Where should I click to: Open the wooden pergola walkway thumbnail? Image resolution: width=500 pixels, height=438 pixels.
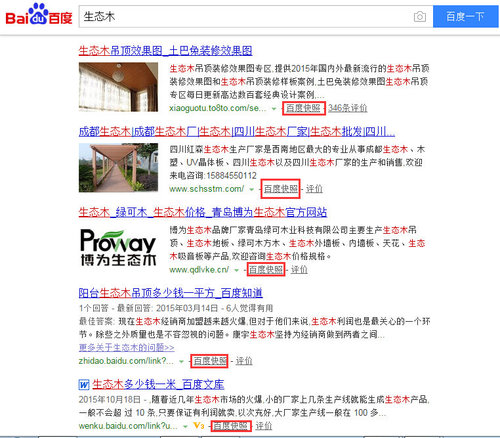pos(118,167)
